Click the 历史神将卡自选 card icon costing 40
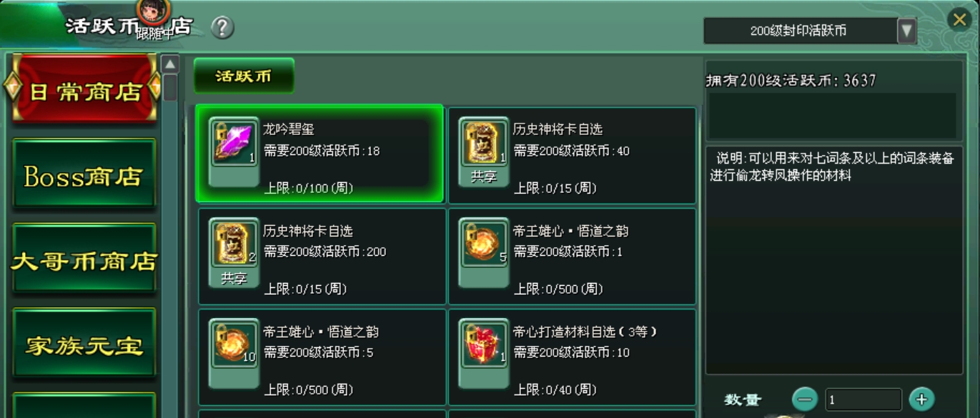This screenshot has width=980, height=418. click(484, 142)
